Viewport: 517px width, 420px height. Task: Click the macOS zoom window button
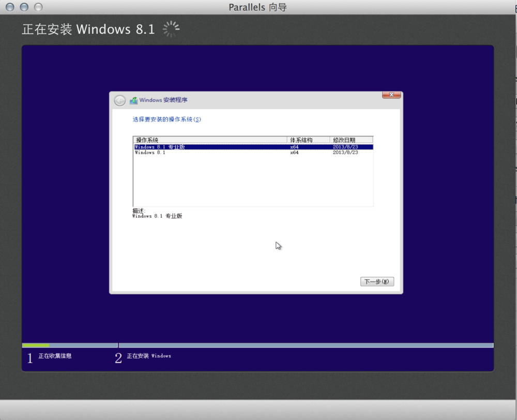pos(38,7)
